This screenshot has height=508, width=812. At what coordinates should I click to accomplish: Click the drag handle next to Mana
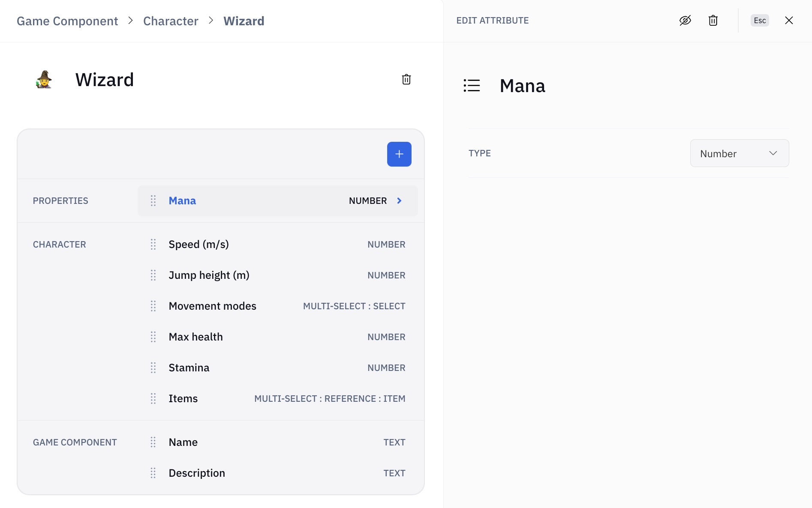click(153, 201)
